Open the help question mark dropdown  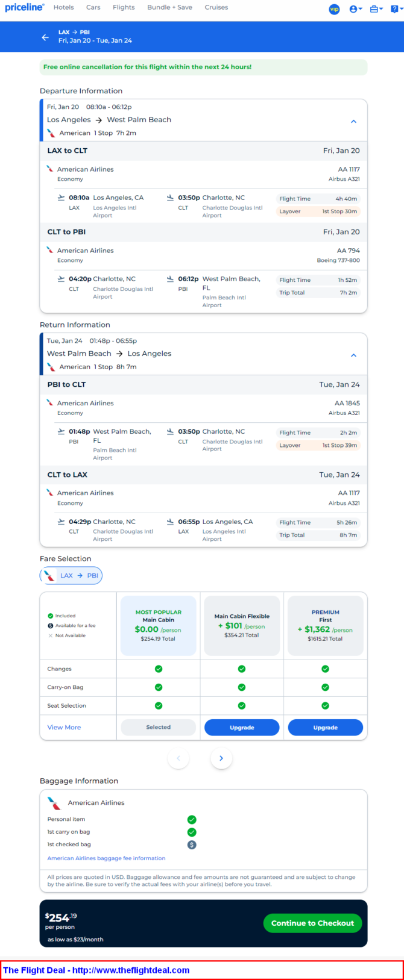coord(397,9)
